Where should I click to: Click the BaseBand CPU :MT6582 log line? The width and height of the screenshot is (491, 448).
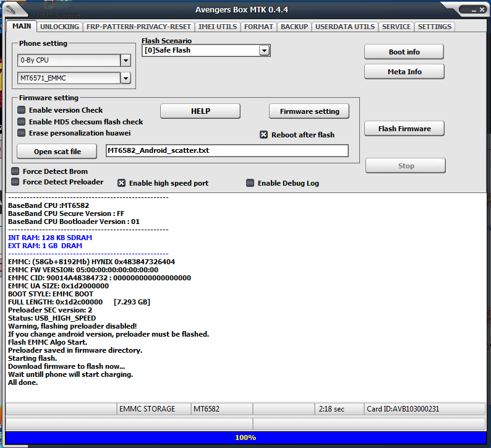pyautogui.click(x=48, y=205)
